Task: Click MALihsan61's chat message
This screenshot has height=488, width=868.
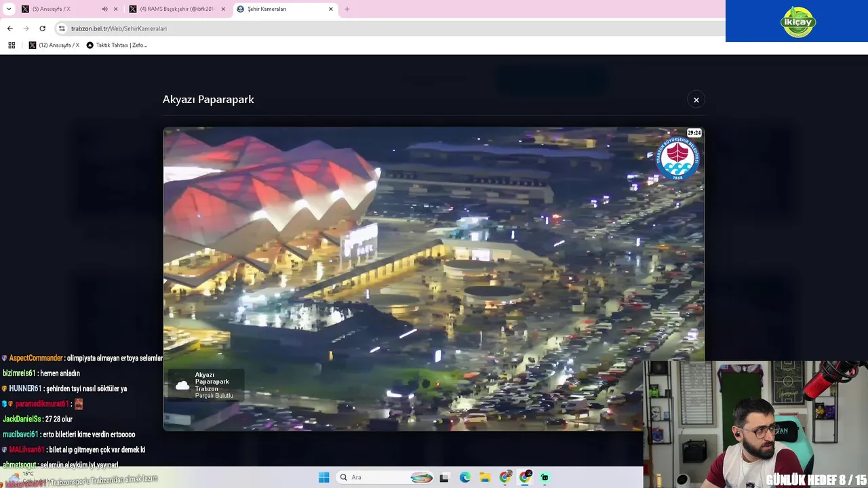Action: tap(73, 450)
